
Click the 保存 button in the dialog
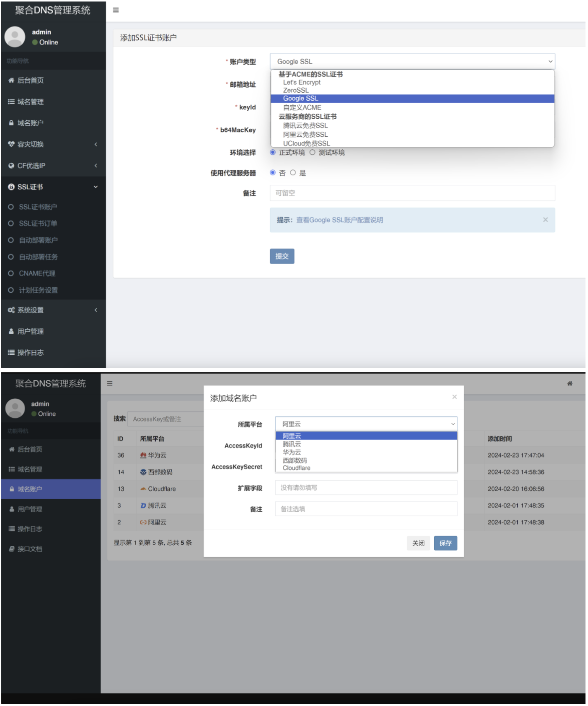point(446,544)
